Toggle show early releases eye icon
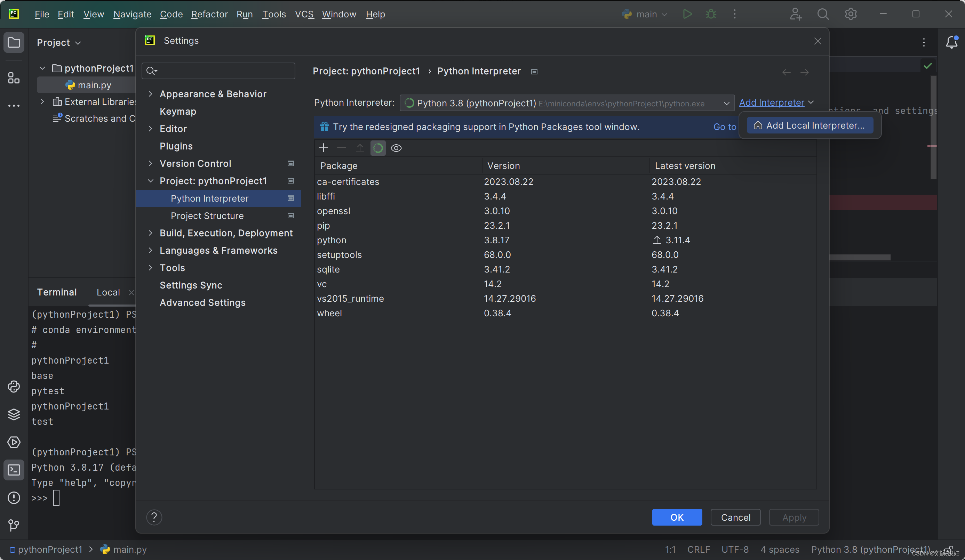Viewport: 965px width, 560px height. 396,148
